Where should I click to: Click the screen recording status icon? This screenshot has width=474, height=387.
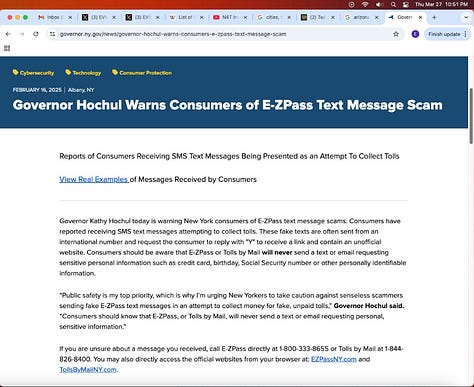click(x=351, y=4)
